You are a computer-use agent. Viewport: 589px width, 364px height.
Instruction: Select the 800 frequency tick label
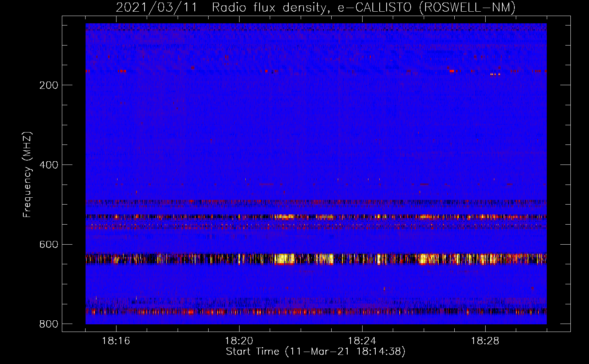(x=49, y=324)
